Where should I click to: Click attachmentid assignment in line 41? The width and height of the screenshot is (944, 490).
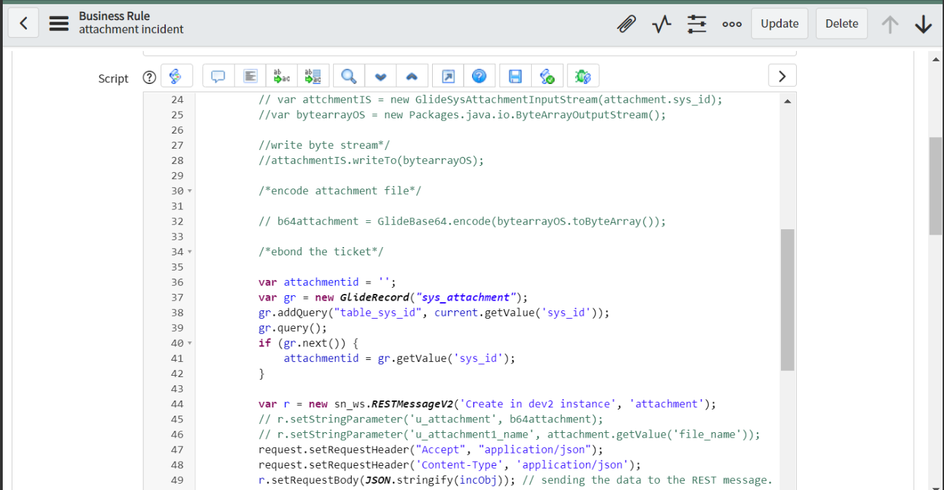[400, 358]
